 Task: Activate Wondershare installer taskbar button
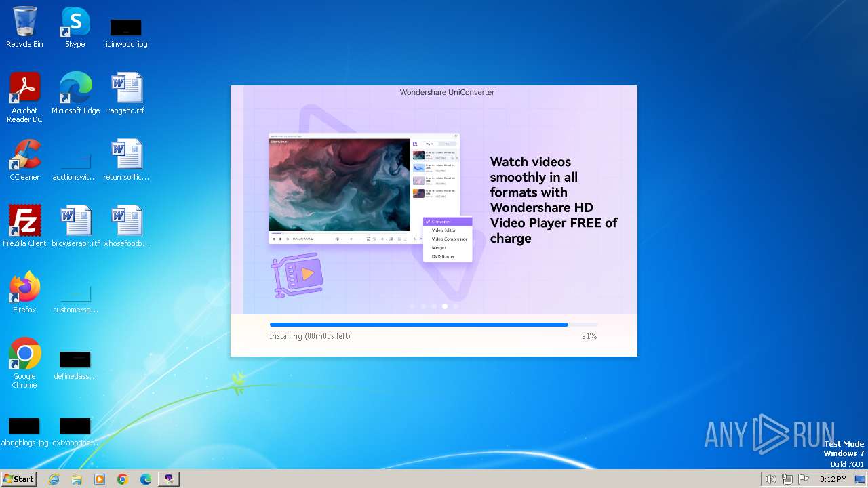(169, 479)
